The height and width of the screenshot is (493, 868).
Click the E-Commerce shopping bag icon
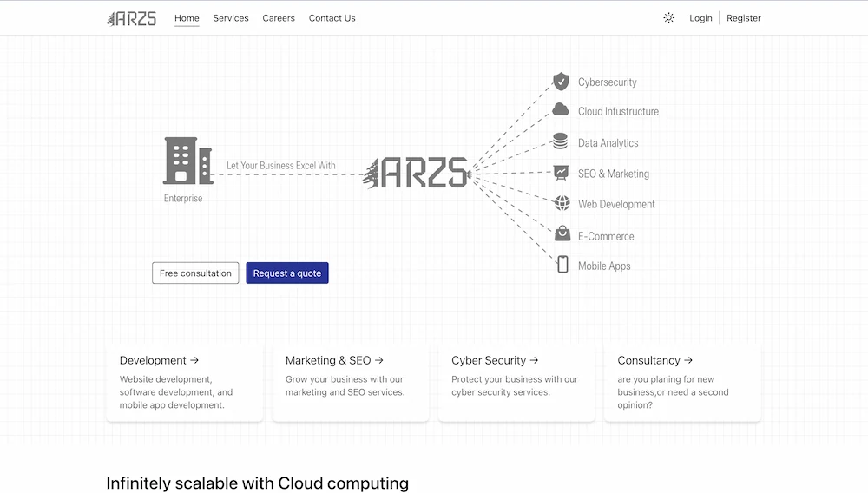click(x=562, y=233)
